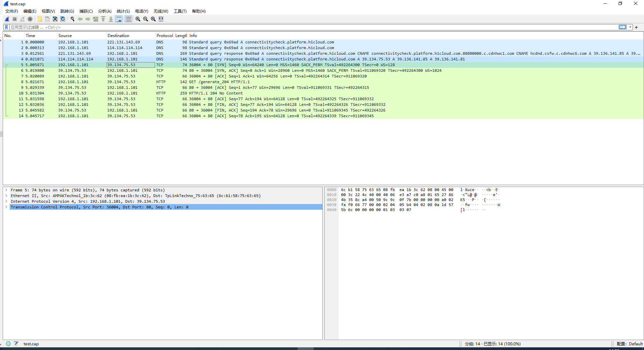
Task: Apply the display filter with arrow button
Action: pyautogui.click(x=623, y=27)
